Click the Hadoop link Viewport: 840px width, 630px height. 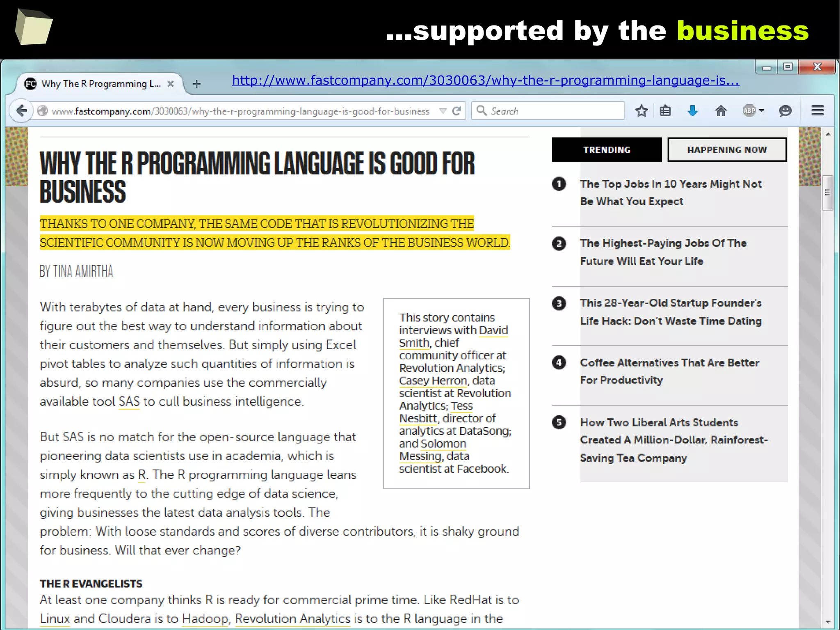[205, 619]
